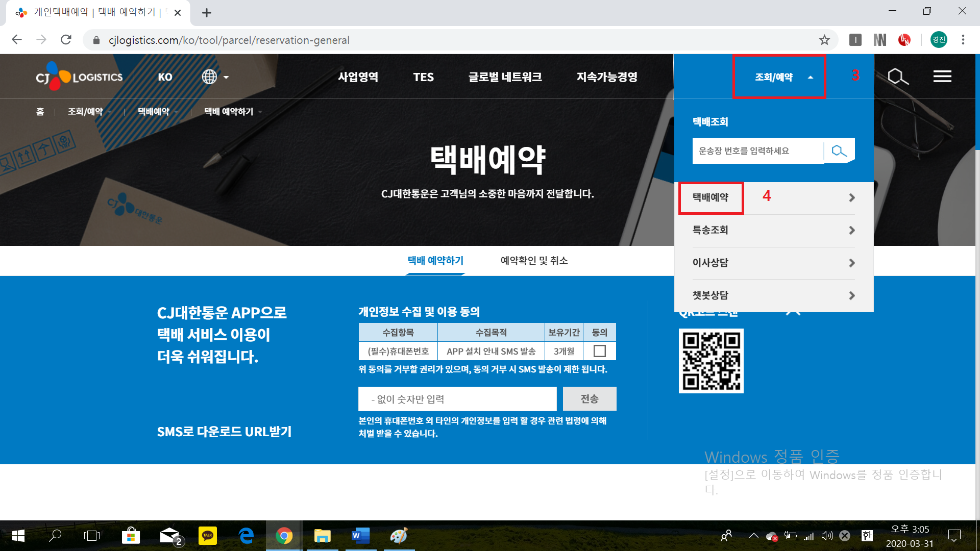The image size is (980, 551).
Task: Open the 사업영역 menu
Action: (358, 77)
